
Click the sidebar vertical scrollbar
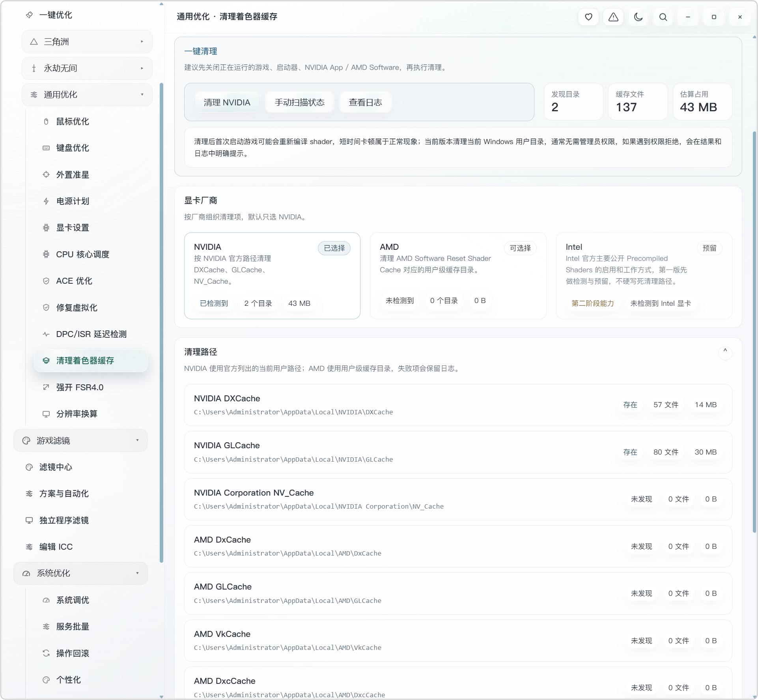(161, 322)
